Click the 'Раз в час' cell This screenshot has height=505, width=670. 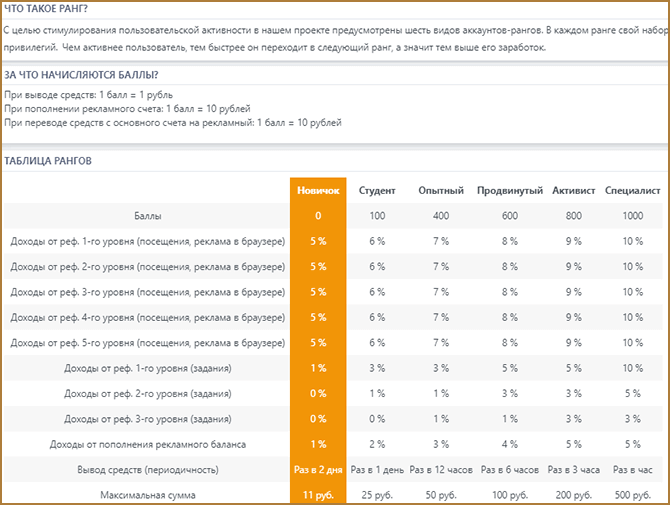coord(632,470)
